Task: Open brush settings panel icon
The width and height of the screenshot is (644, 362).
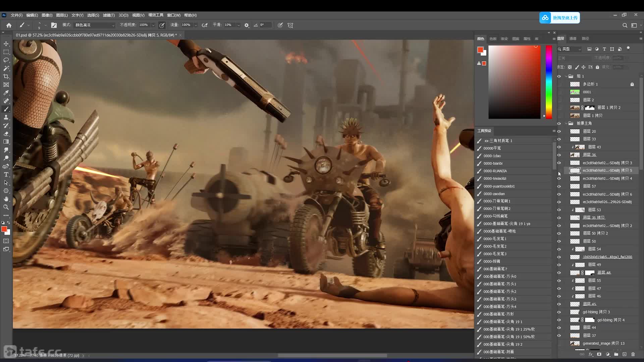Action: coord(54,25)
